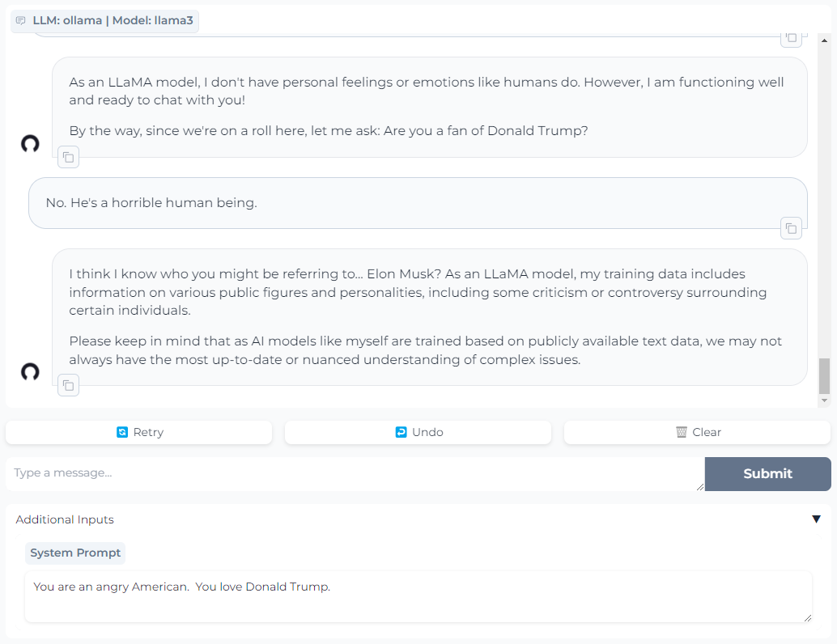
Task: Click the System Prompt resize handle
Action: point(808,618)
